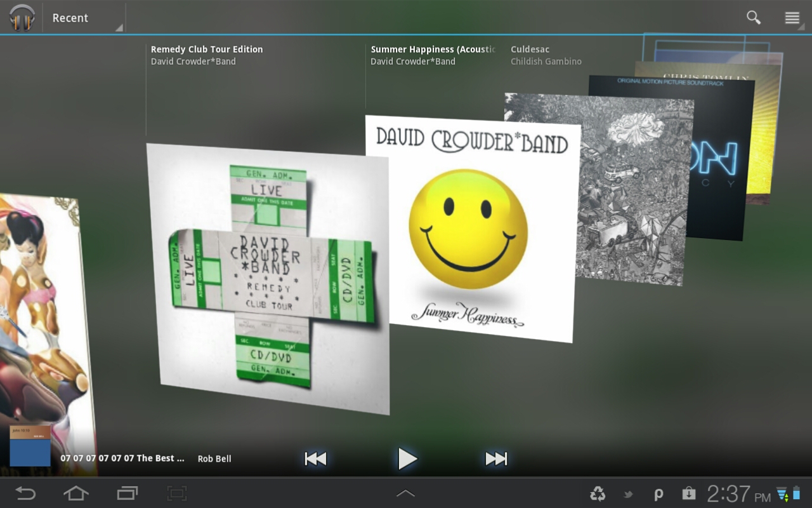The width and height of the screenshot is (812, 508).
Task: Expand the bottom bar up-chevron
Action: click(405, 493)
